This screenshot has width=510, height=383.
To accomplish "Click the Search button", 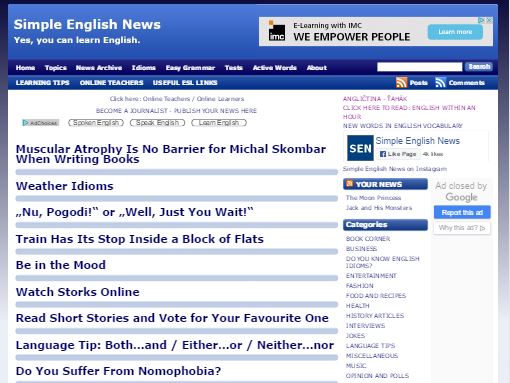I will pos(479,67).
